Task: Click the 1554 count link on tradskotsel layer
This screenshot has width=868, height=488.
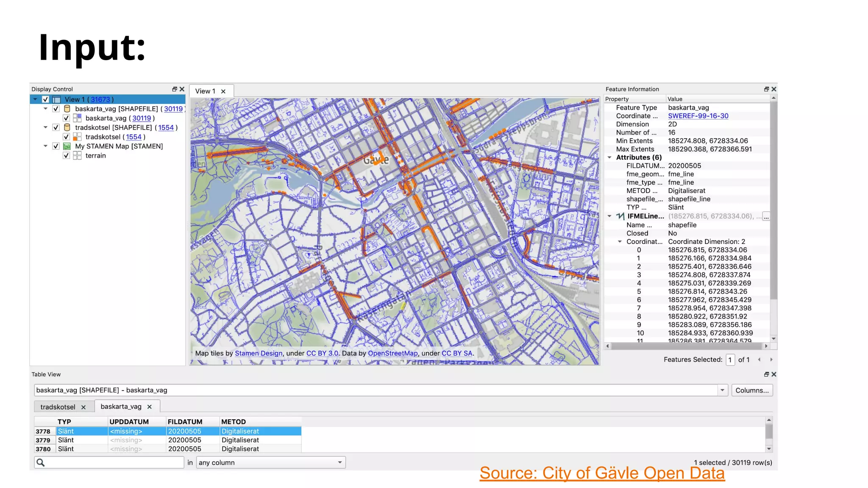Action: coord(134,137)
